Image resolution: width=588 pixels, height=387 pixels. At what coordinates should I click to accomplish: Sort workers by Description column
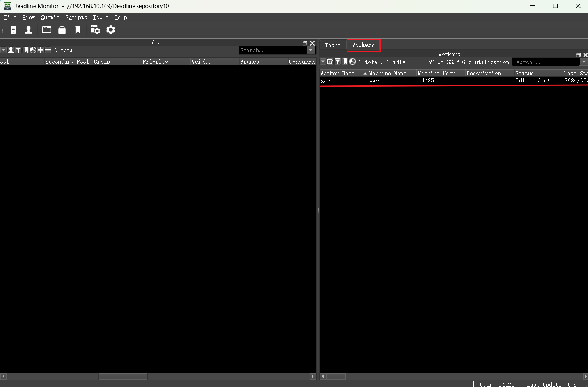490,73
